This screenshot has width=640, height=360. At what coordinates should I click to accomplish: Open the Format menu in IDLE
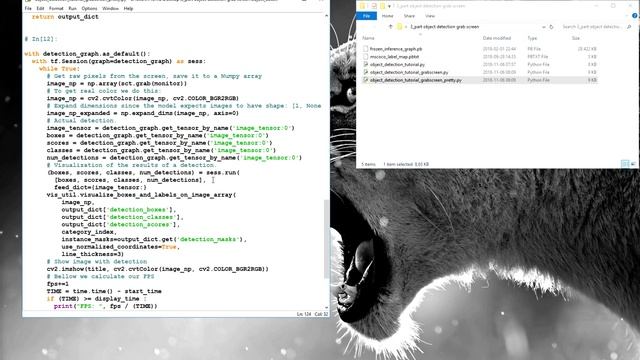[x=56, y=9]
